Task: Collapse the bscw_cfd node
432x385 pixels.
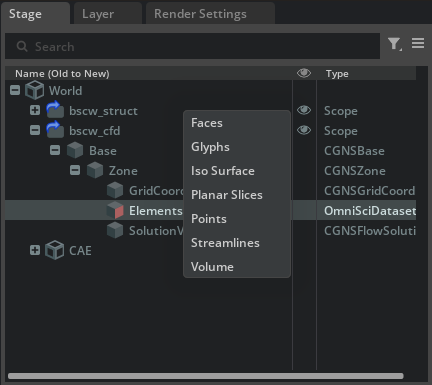Action: 35,130
